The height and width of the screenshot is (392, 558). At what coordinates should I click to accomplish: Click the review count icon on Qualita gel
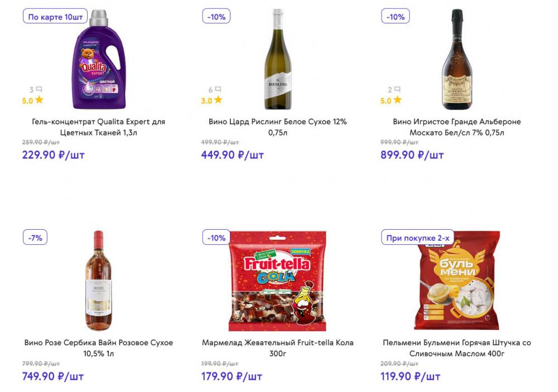tap(39, 89)
